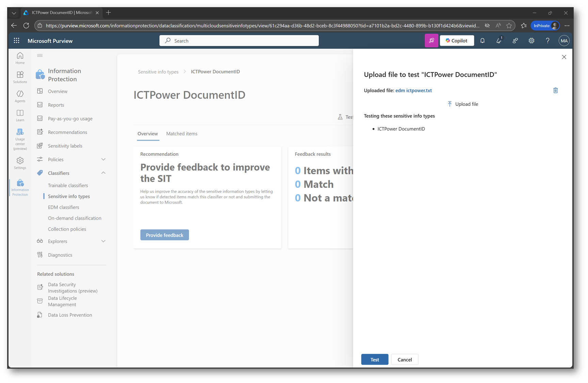Open the browser favorites list icon
This screenshot has height=383, width=588.
[x=524, y=26]
